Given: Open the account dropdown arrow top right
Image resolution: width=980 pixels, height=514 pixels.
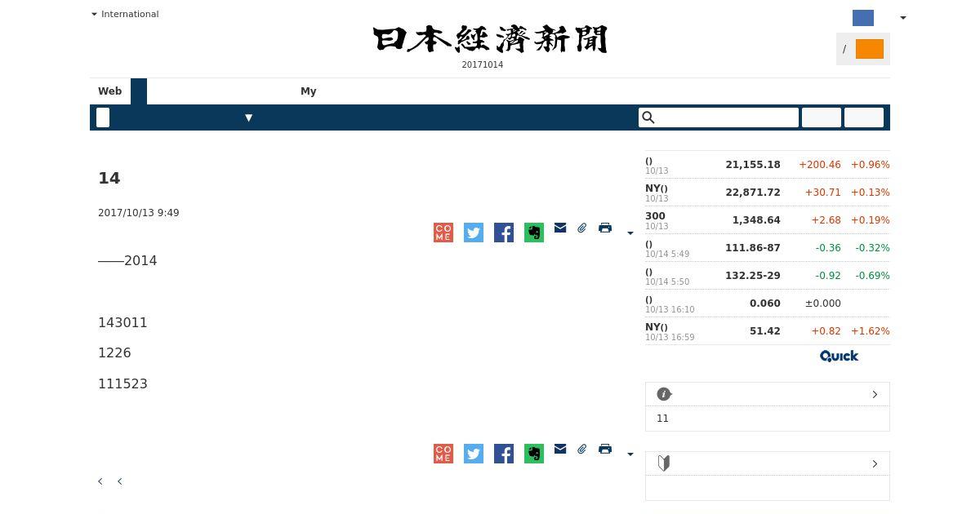Looking at the screenshot, I should (x=902, y=18).
